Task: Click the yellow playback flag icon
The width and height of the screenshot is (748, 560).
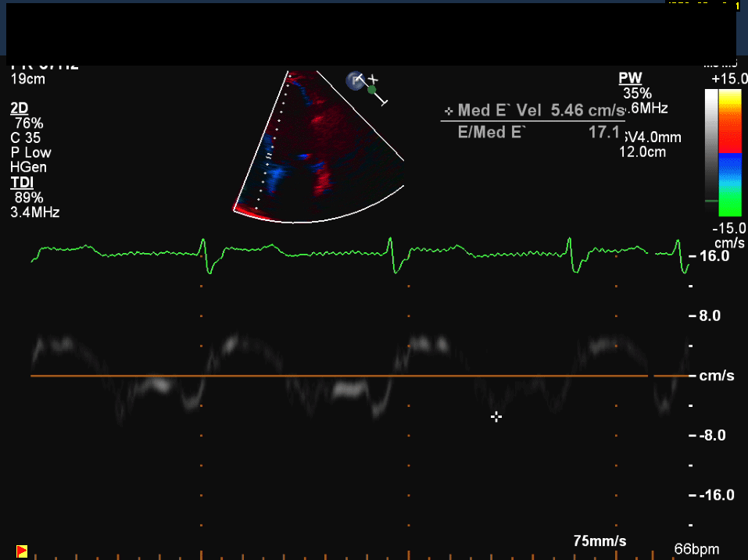Action: click(x=22, y=550)
